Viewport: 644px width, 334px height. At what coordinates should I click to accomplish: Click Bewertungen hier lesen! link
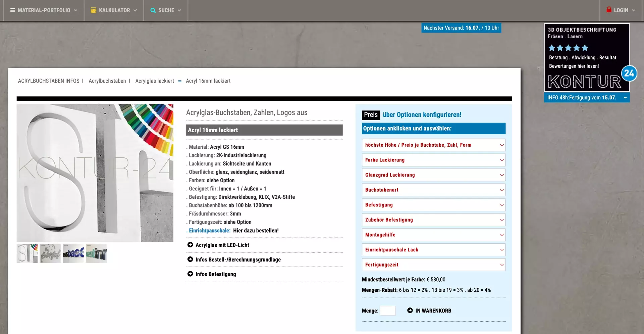pyautogui.click(x=574, y=66)
